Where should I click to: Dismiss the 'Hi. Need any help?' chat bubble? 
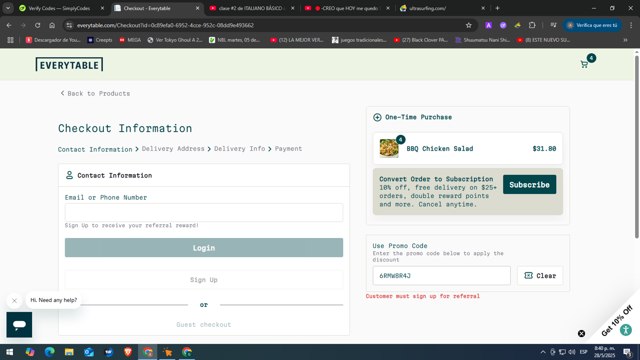pos(14,301)
